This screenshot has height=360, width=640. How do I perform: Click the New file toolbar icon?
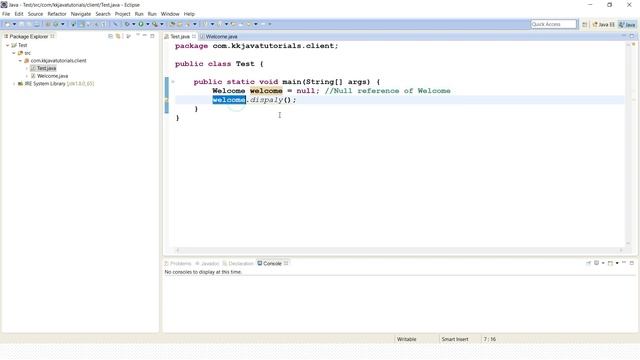7,24
